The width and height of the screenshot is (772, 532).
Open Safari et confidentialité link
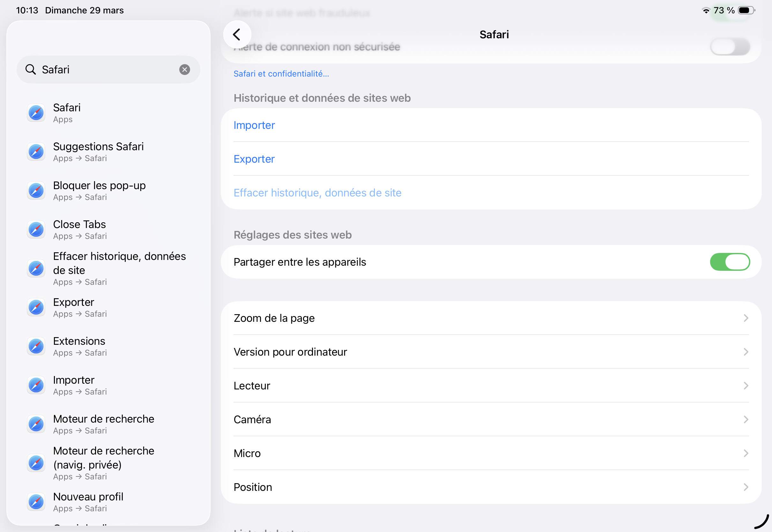281,74
